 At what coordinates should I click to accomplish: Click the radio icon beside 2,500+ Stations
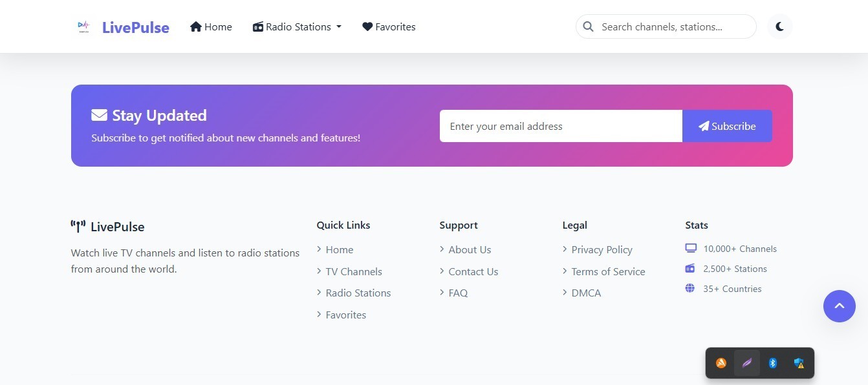point(690,268)
